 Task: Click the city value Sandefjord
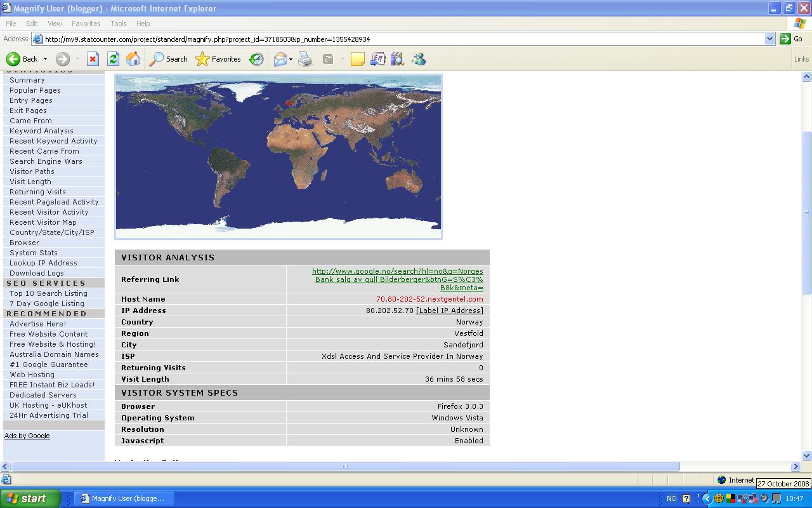463,345
